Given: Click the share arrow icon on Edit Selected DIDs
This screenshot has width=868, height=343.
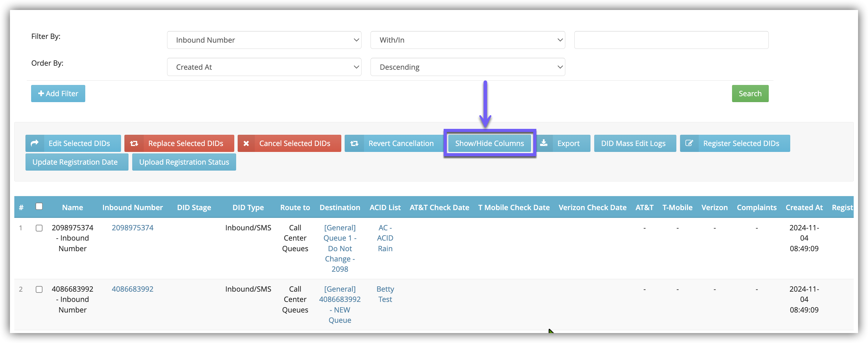Looking at the screenshot, I should (34, 143).
